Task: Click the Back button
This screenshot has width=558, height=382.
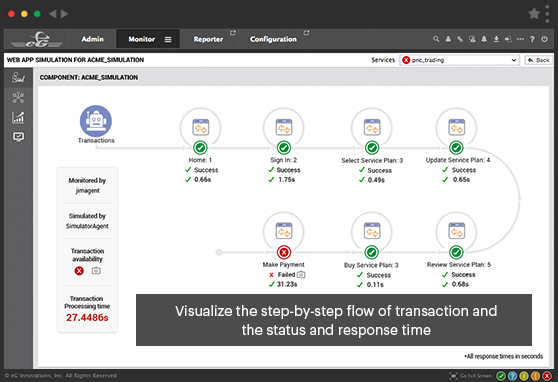Action: [538, 60]
